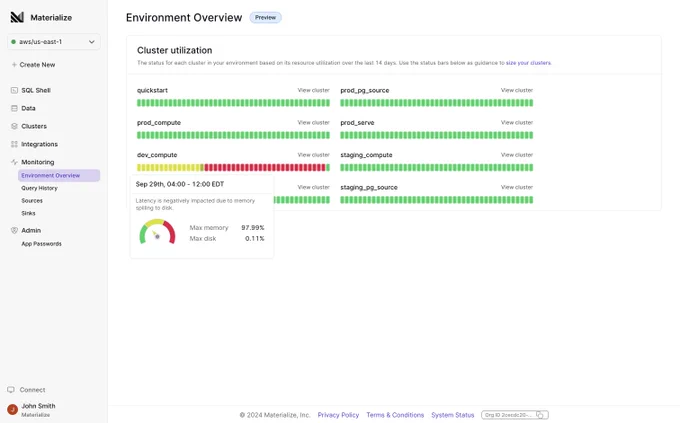
Task: Open Query History page
Action: coord(39,188)
